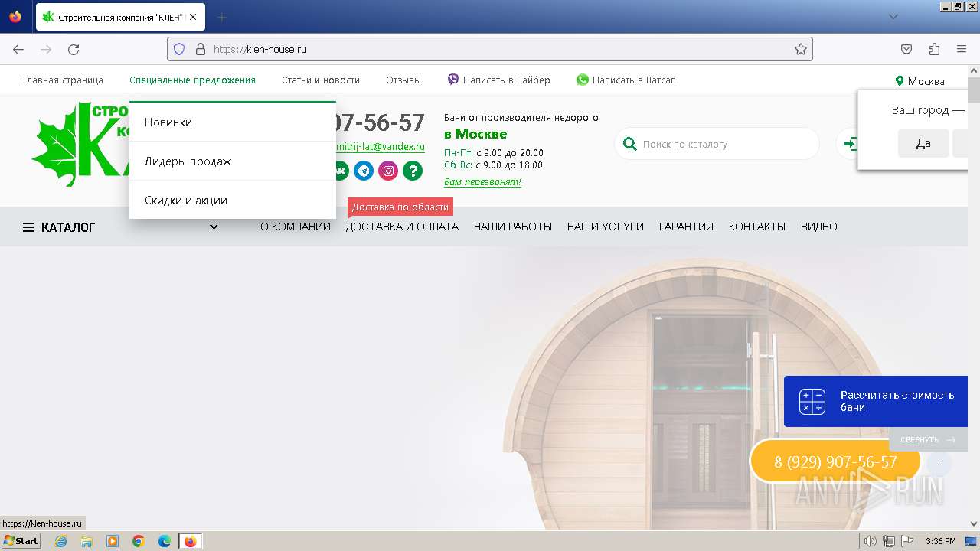Open the КАТАЛОГ hamburger menu
This screenshot has height=551, width=980.
tap(59, 227)
